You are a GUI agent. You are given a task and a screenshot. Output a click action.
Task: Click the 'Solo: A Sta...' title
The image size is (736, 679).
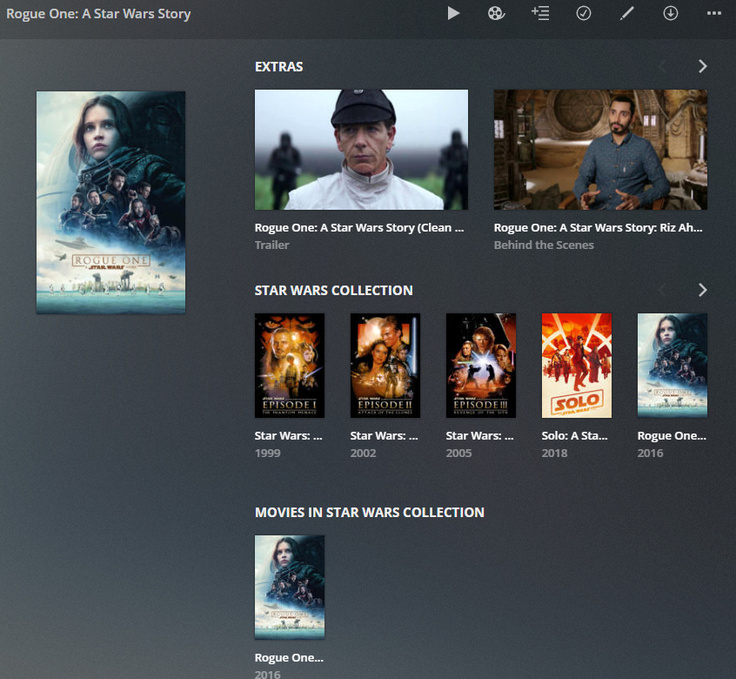click(575, 436)
